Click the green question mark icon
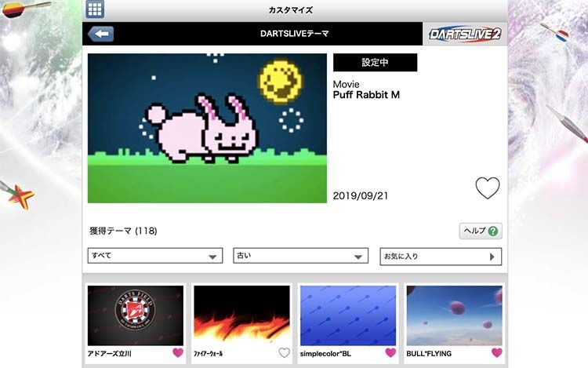 pyautogui.click(x=493, y=231)
